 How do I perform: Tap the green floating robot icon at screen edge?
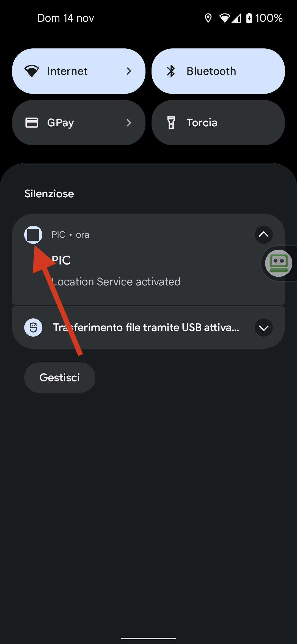279,263
